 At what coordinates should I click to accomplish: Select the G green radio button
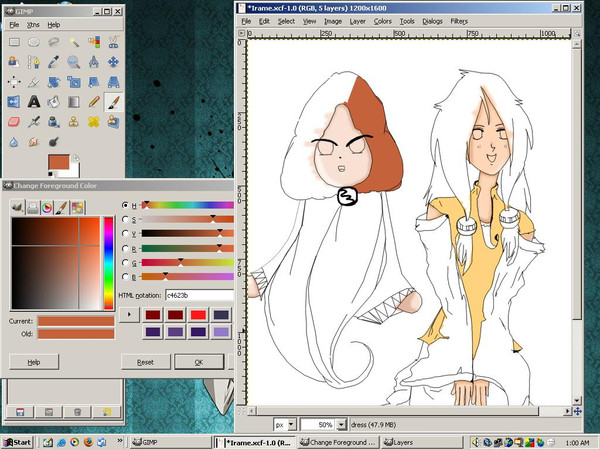point(125,262)
